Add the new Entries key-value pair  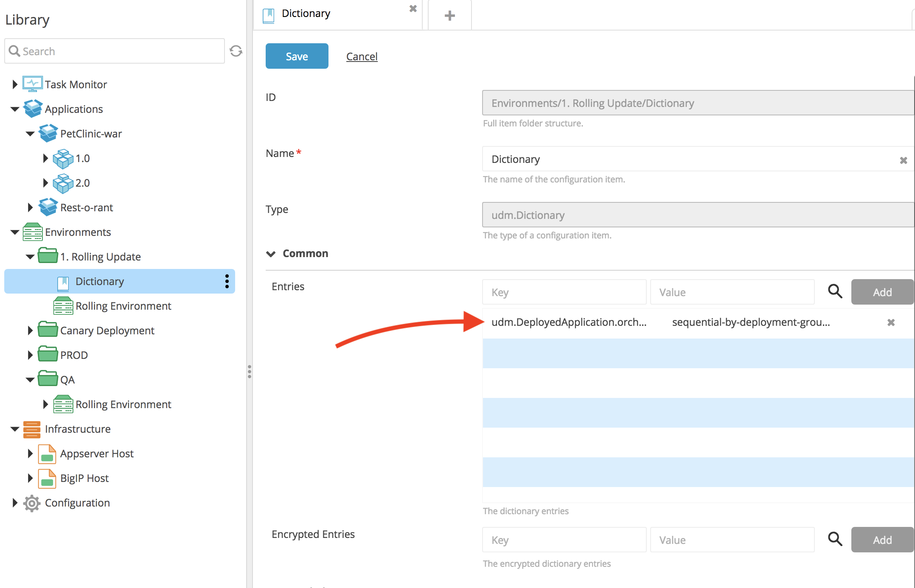coord(882,292)
